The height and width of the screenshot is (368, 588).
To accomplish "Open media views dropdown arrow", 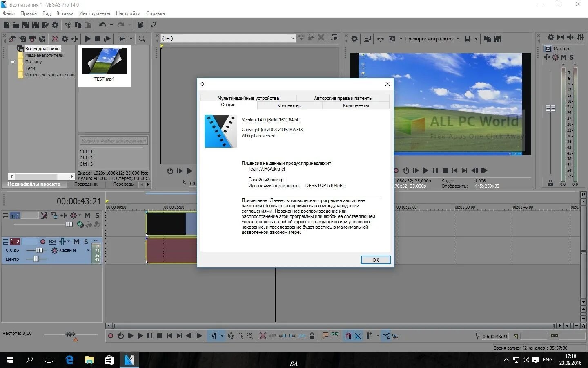I will pyautogui.click(x=131, y=39).
